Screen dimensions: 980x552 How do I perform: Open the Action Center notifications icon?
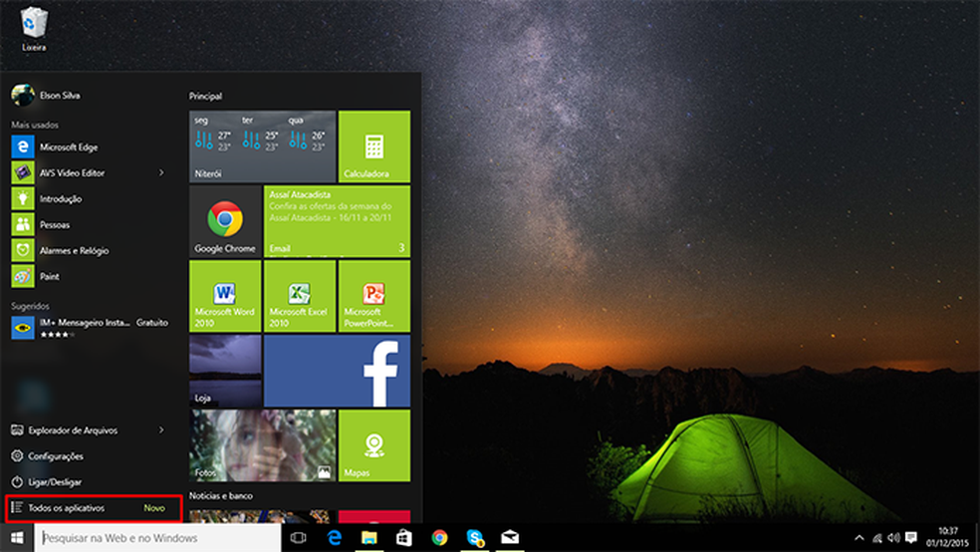(911, 538)
